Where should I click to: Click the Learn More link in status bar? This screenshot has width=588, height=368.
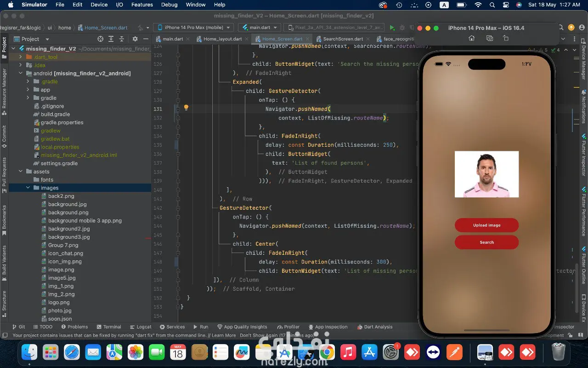[224, 336]
